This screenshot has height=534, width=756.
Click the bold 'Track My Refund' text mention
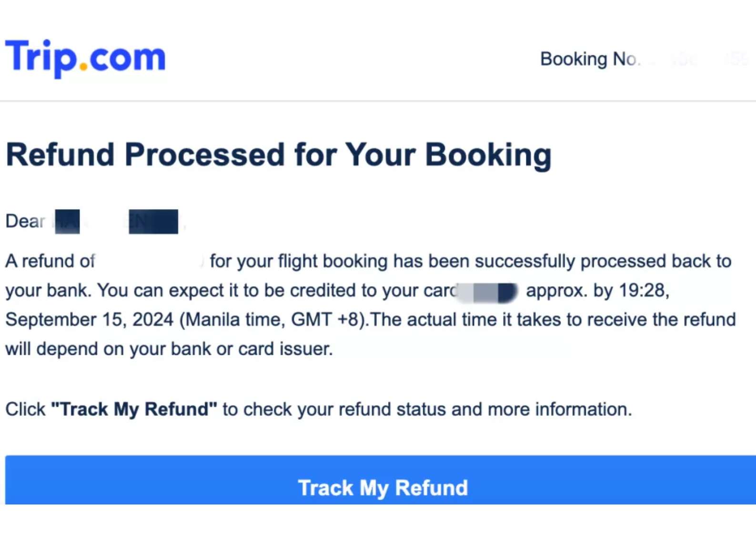coord(133,409)
